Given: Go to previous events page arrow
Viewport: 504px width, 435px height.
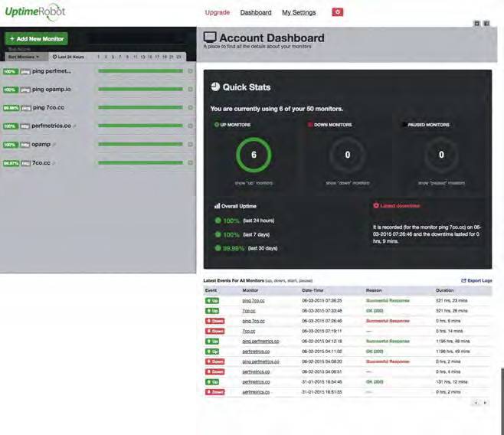Looking at the screenshot, I should pyautogui.click(x=476, y=403).
